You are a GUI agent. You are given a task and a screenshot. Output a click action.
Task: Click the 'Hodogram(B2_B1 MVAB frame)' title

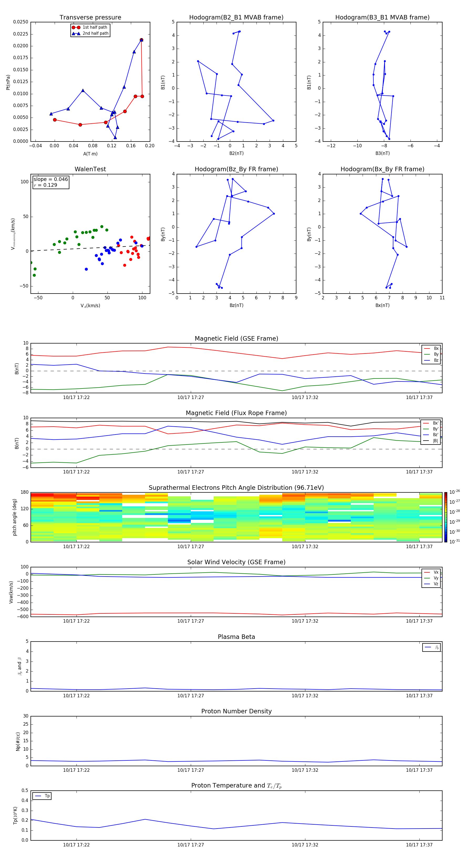coord(236,17)
